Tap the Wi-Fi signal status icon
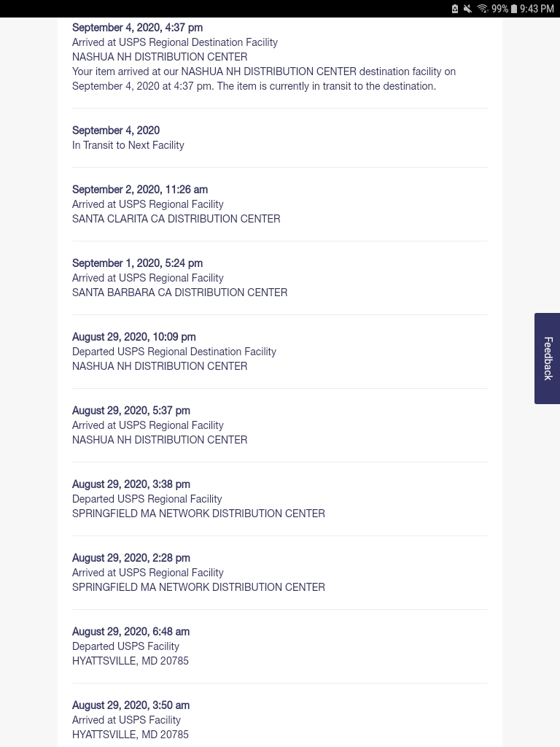Image resolution: width=560 pixels, height=747 pixels. tap(482, 9)
